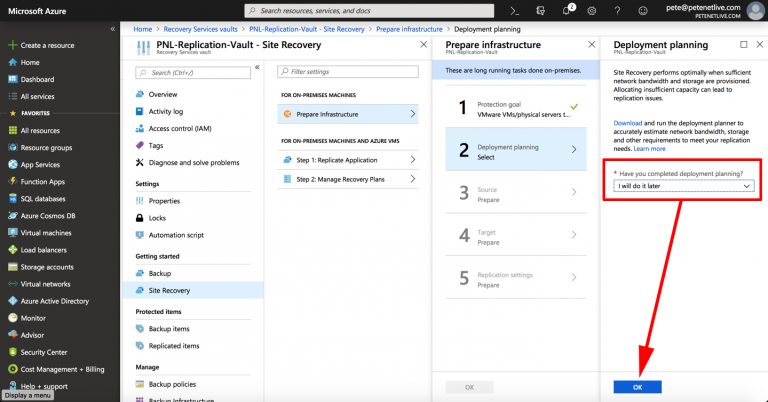Select Overview in vault menu
This screenshot has width=768, height=402.
(x=163, y=95)
